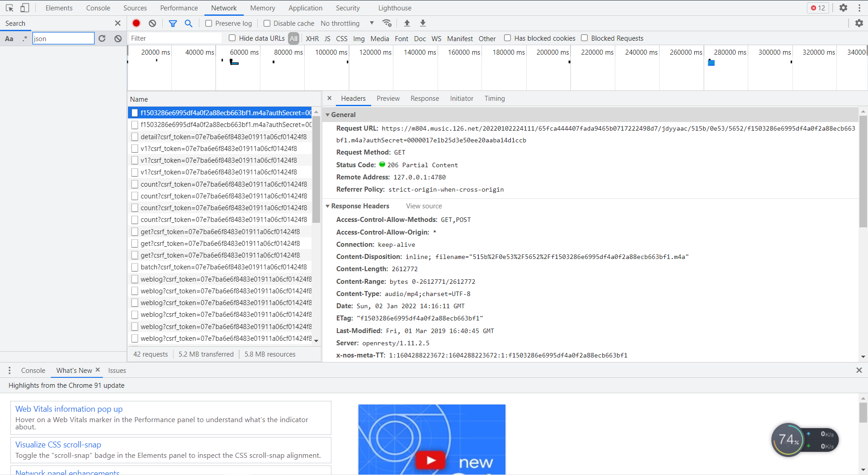The image size is (868, 475).
Task: Check Hide data URLs option
Action: [x=232, y=38]
